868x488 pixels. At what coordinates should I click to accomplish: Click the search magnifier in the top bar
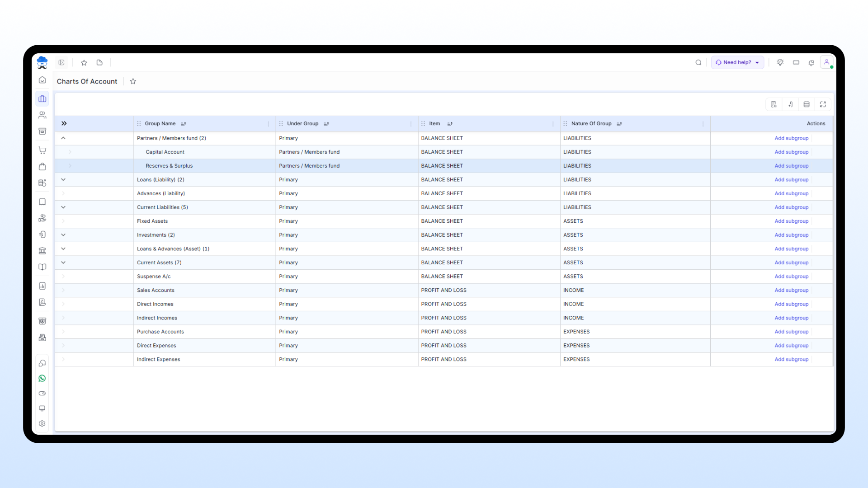[x=698, y=62]
